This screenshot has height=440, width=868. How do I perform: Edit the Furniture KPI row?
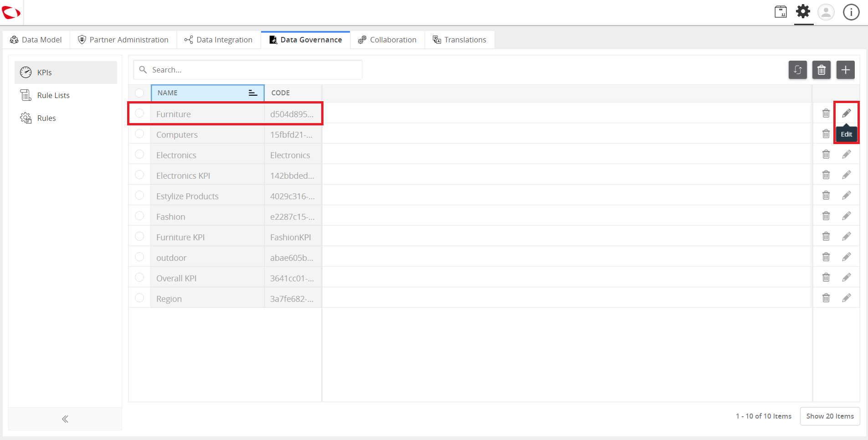(846, 236)
